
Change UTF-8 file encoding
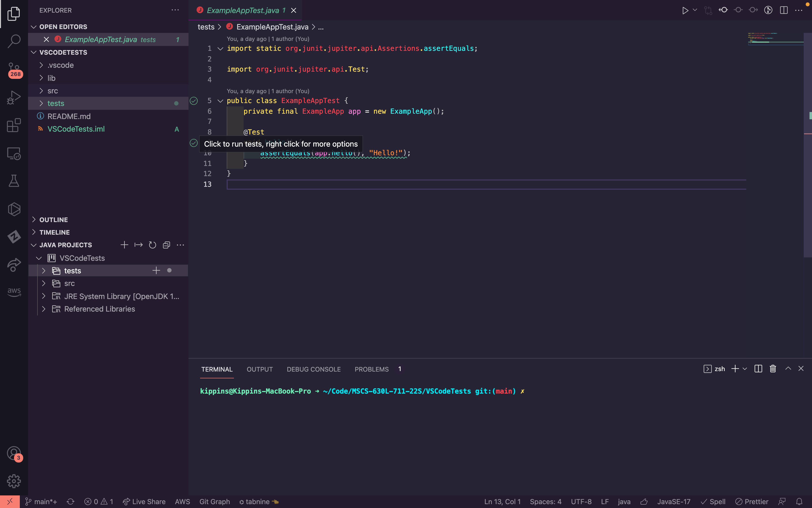point(581,502)
